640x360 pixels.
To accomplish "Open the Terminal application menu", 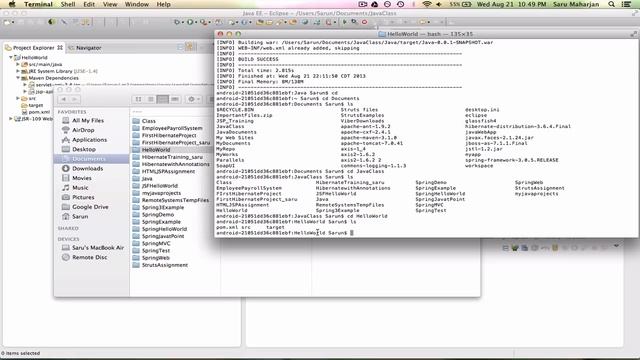I will [x=38, y=4].
